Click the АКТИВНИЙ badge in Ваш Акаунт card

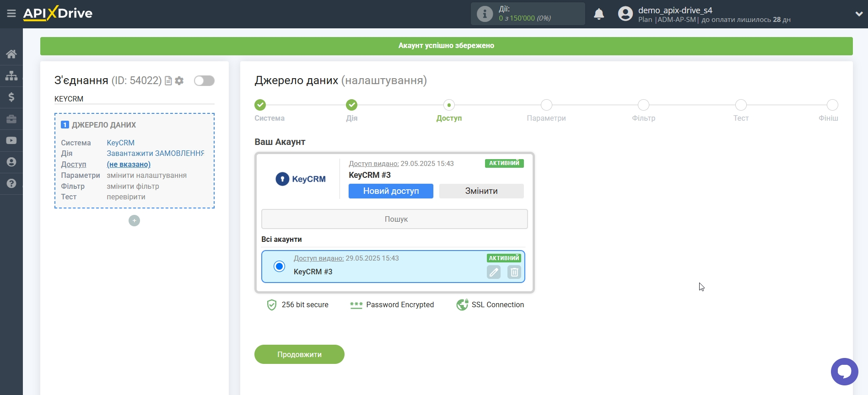click(x=504, y=163)
